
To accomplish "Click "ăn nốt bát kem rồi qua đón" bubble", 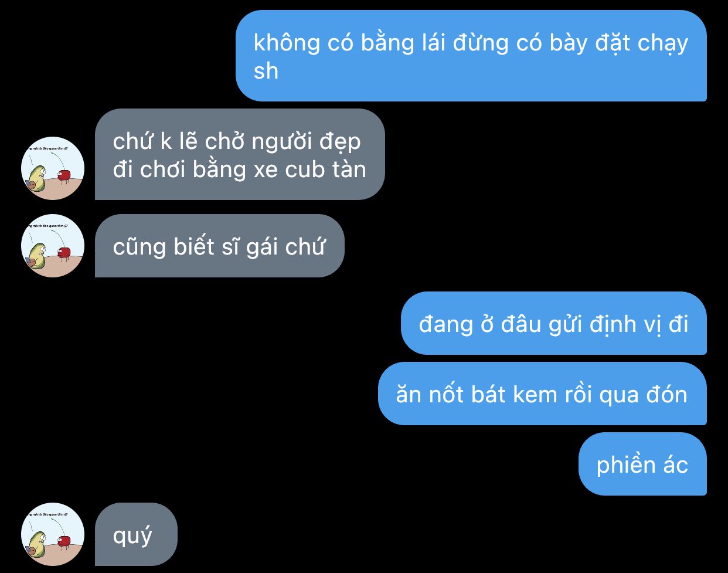I will tap(542, 394).
